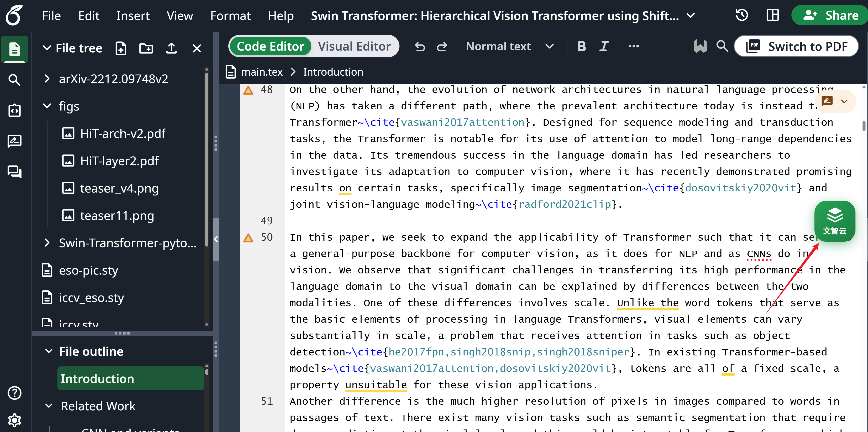This screenshot has height=432, width=868.
Task: Open the Insert menu
Action: tap(133, 16)
